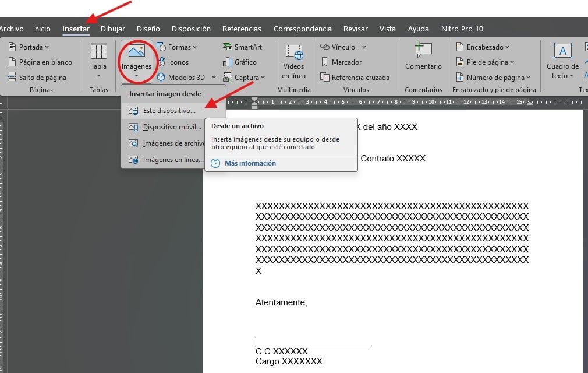588x373 pixels.
Task: Click the Captura screenshot icon
Action: click(x=227, y=78)
